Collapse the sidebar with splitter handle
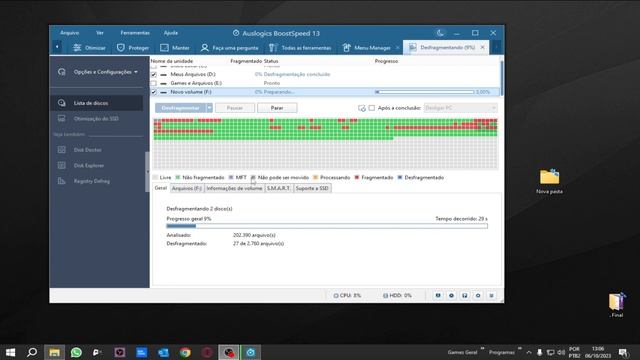This screenshot has height=360, width=640. tap(147, 172)
